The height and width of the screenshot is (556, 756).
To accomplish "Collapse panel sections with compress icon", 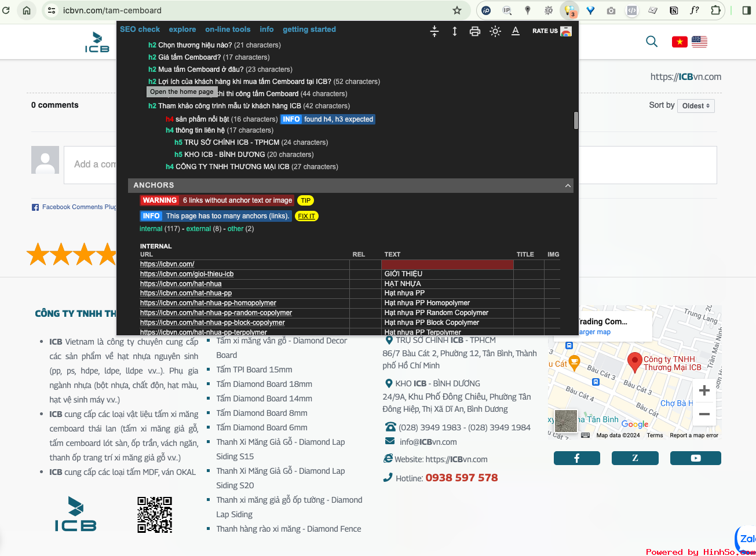I will [x=434, y=31].
